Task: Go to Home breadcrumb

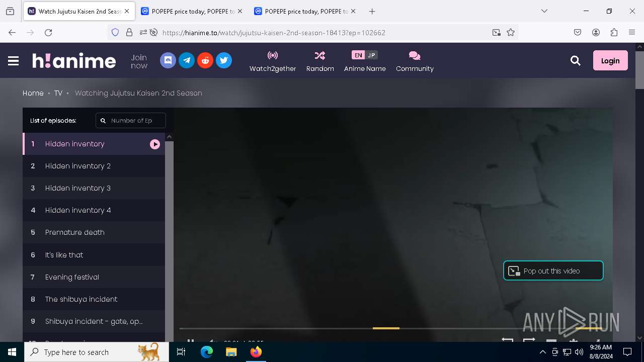Action: [33, 93]
